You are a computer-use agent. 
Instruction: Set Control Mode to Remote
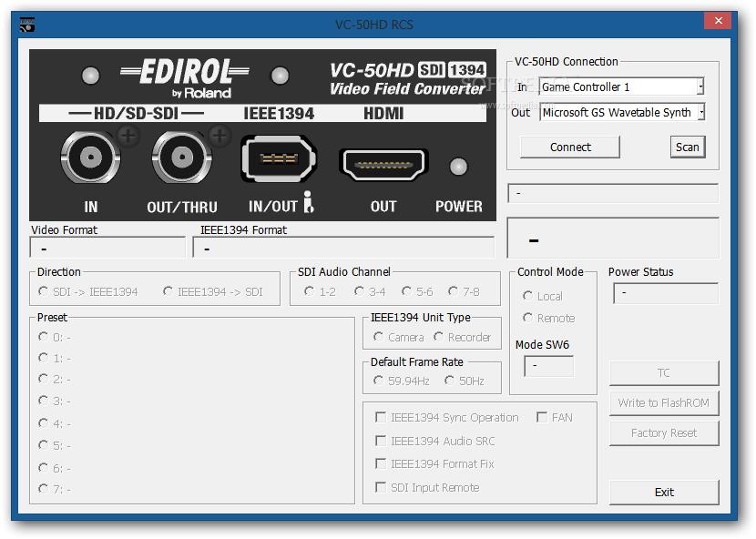[x=549, y=318]
